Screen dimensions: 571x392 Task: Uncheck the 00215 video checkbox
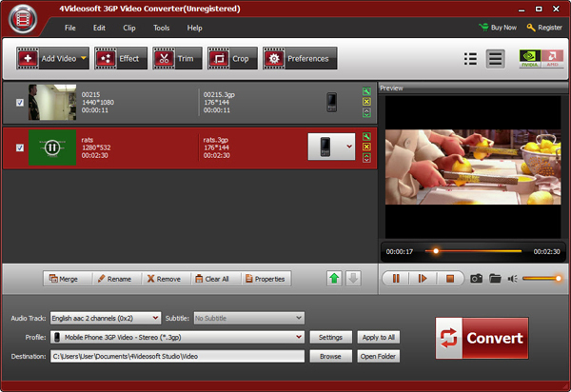coord(20,103)
